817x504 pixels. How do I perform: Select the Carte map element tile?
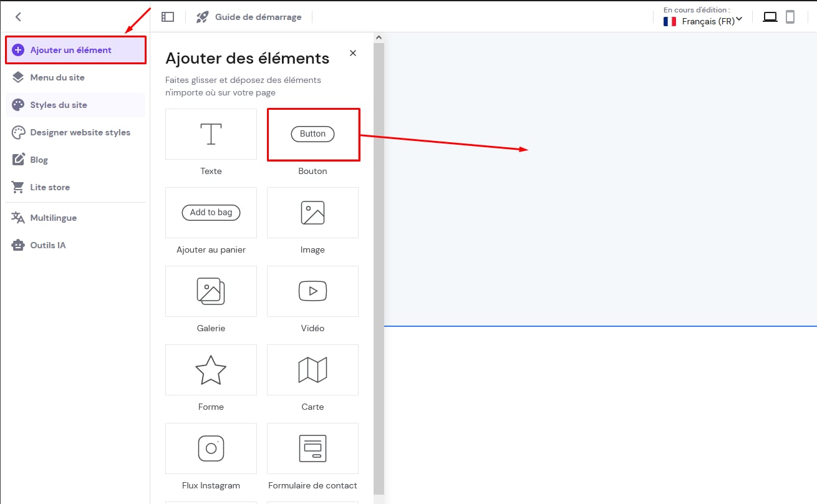click(312, 370)
